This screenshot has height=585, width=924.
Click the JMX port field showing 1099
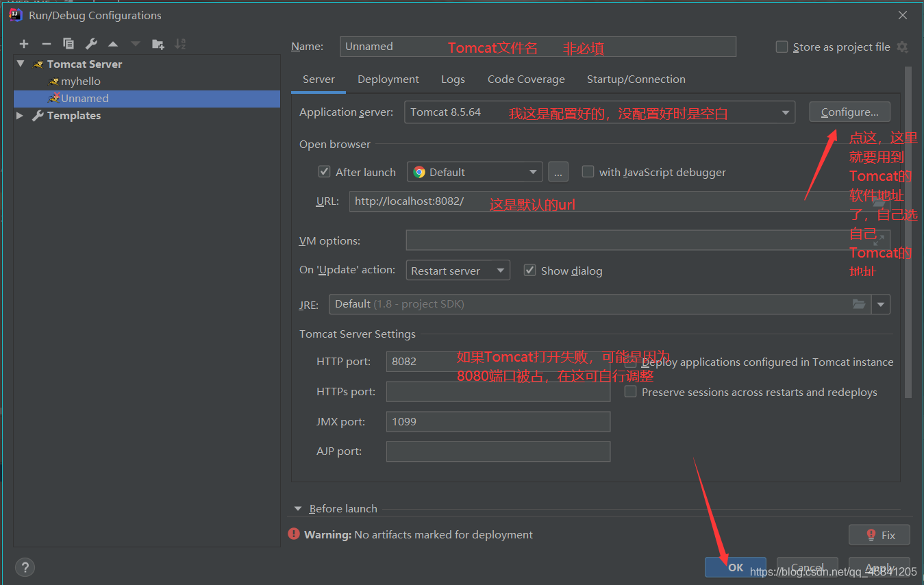[498, 421]
